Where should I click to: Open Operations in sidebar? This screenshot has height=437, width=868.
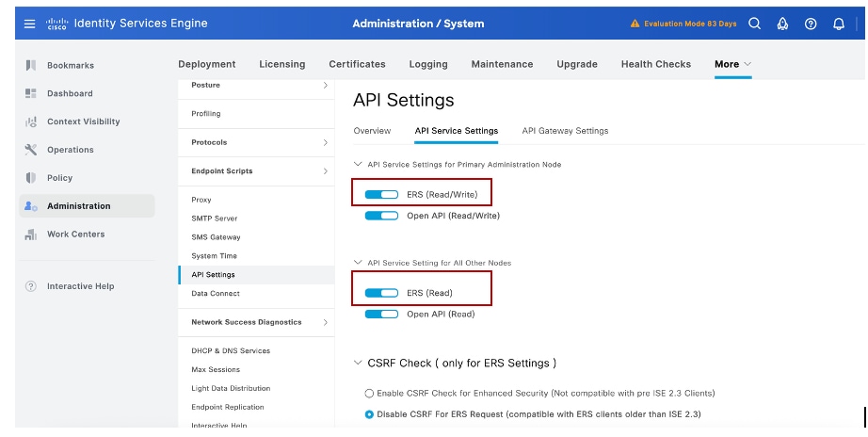(x=71, y=150)
